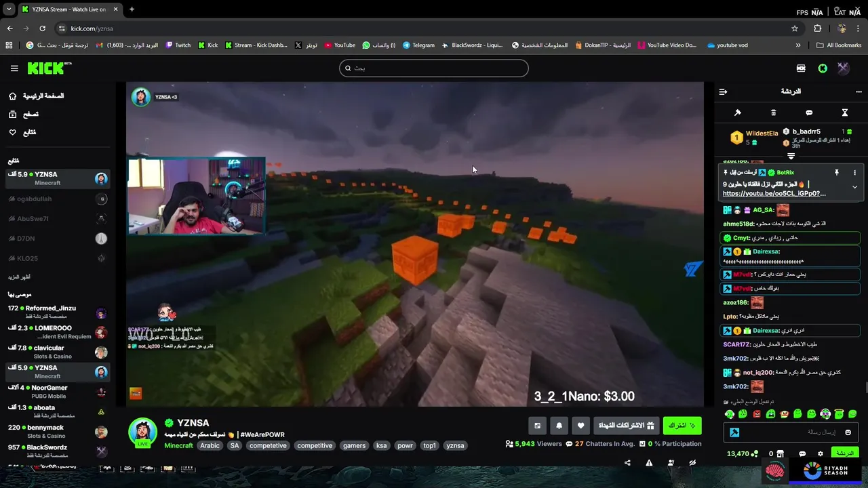Viewport: 868px width, 488px height.
Task: Unpin the BotRix pinned message
Action: click(837, 173)
